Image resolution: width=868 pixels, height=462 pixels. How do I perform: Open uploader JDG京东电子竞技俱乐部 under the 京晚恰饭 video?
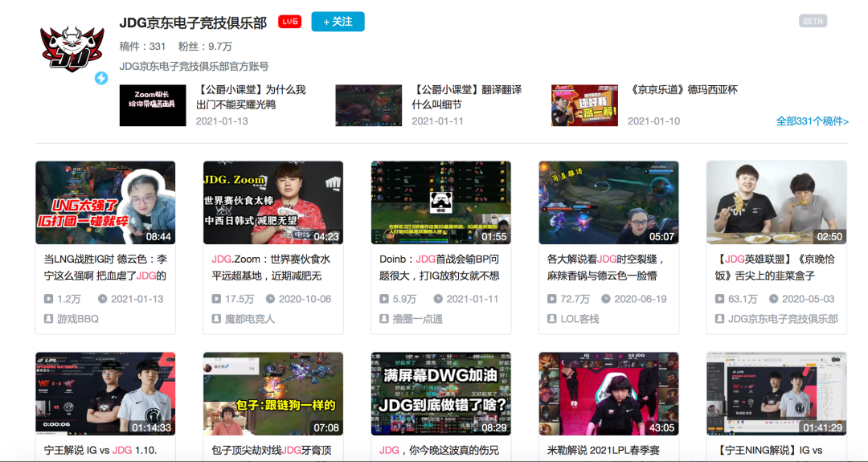tap(783, 319)
